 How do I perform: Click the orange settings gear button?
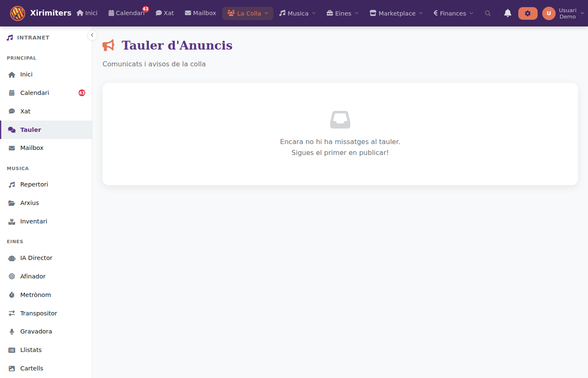pos(528,13)
